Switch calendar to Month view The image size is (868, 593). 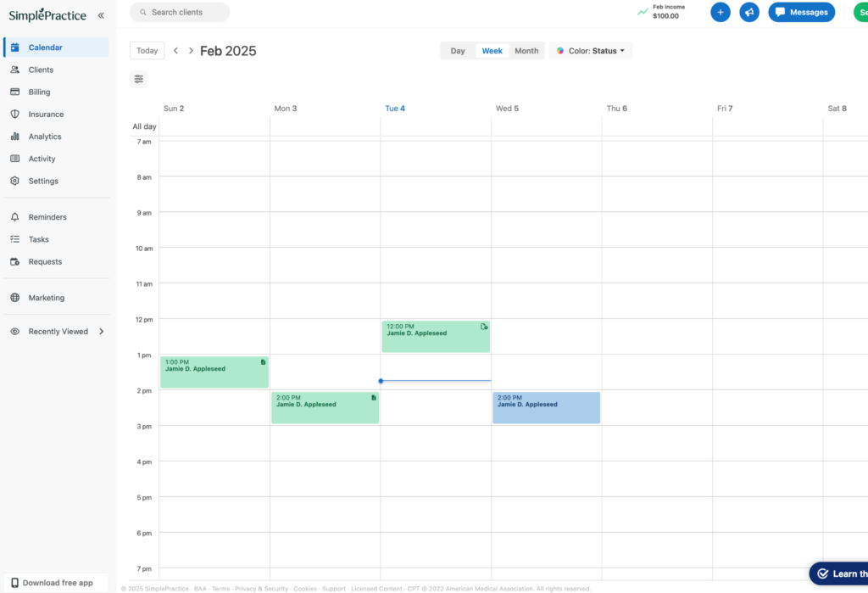coord(526,51)
